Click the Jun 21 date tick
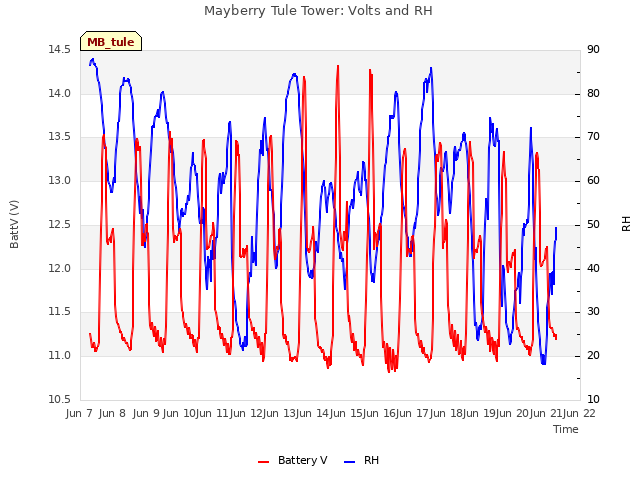Viewport: 640px width, 480px height. tap(545, 413)
